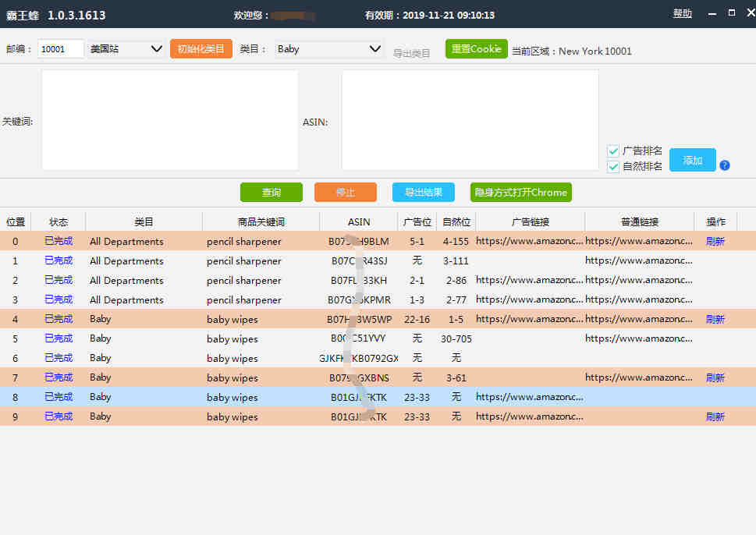Click the 普通链接 column header
Screen dimensions: 756x535
pyautogui.click(x=639, y=221)
